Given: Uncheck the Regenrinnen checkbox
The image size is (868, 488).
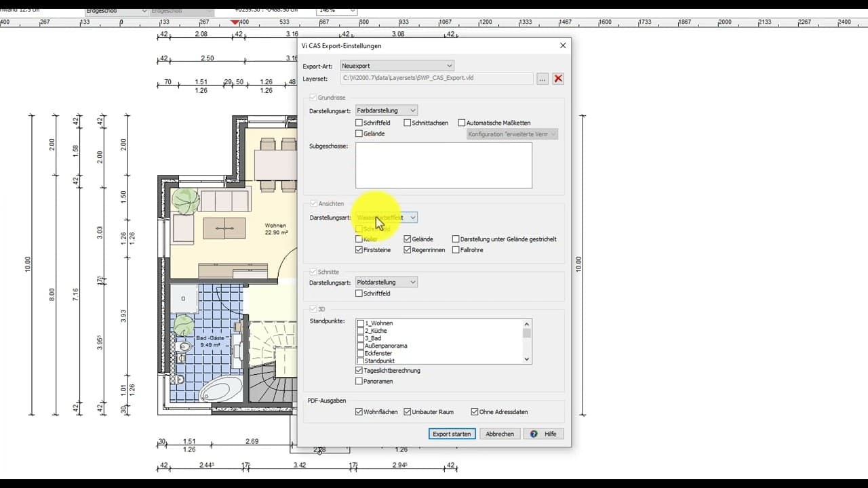Looking at the screenshot, I should (408, 250).
